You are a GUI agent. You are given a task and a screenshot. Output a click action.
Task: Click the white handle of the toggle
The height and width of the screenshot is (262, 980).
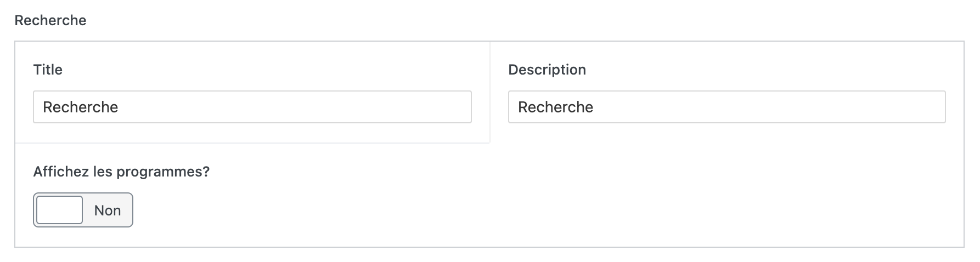point(60,210)
